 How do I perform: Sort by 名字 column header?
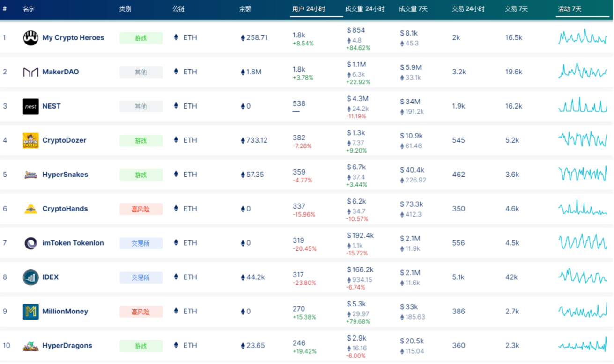29,9
